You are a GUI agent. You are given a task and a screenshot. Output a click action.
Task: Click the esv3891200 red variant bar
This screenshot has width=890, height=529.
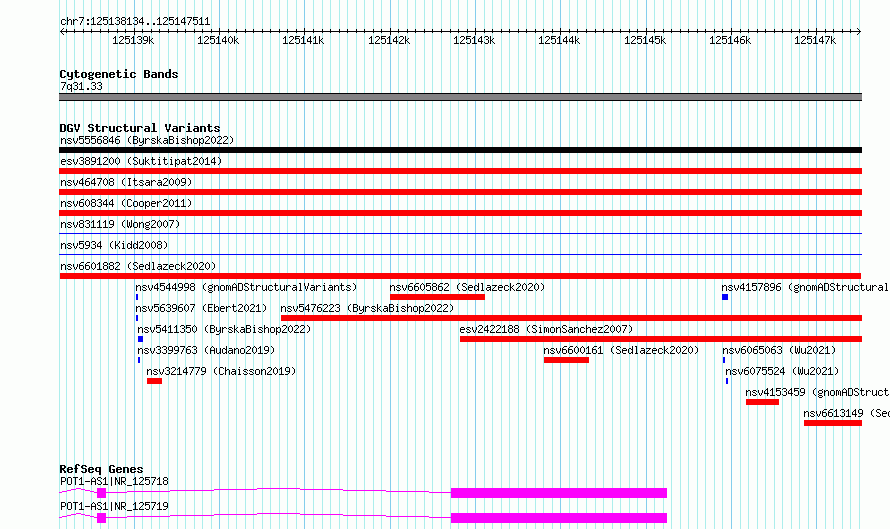pos(460,171)
